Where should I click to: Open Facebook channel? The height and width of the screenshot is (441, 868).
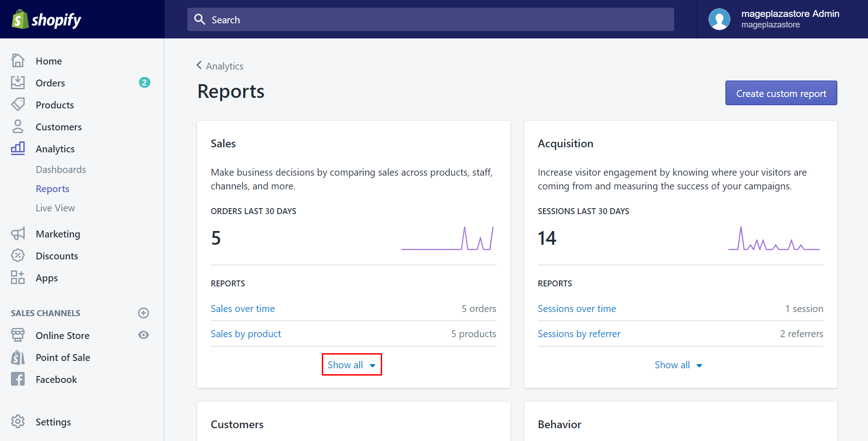56,379
